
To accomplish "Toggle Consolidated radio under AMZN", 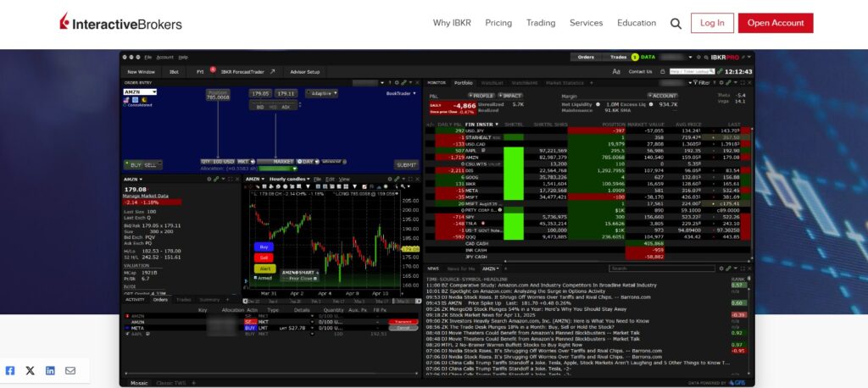I will (x=125, y=105).
